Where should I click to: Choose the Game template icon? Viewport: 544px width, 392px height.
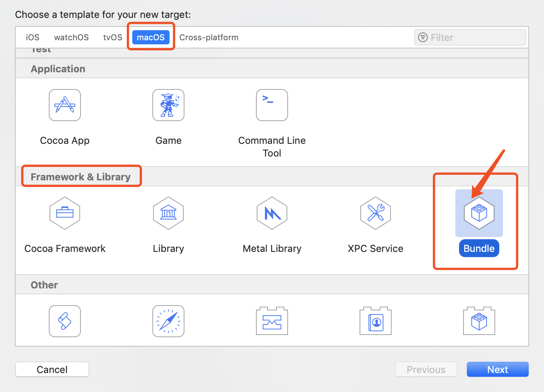(168, 105)
